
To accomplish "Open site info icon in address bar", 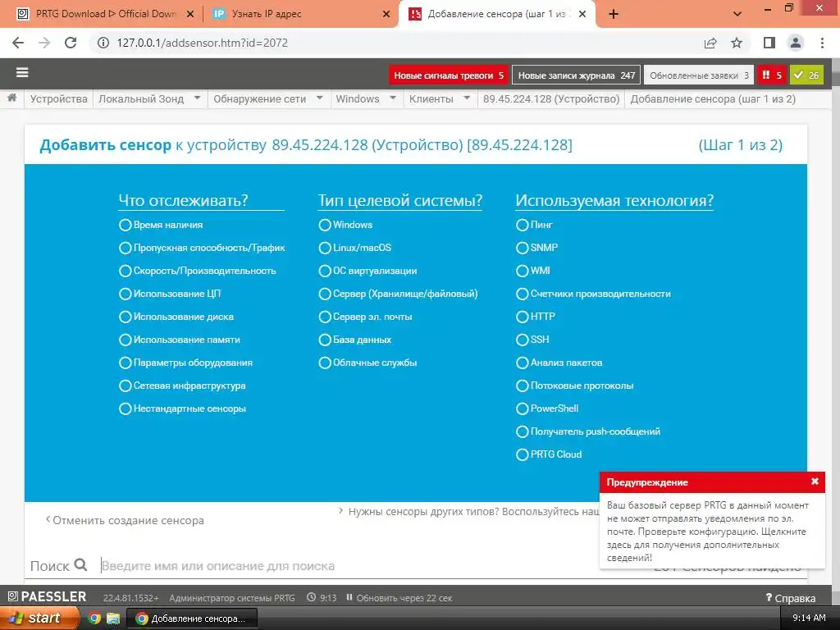I will point(103,43).
